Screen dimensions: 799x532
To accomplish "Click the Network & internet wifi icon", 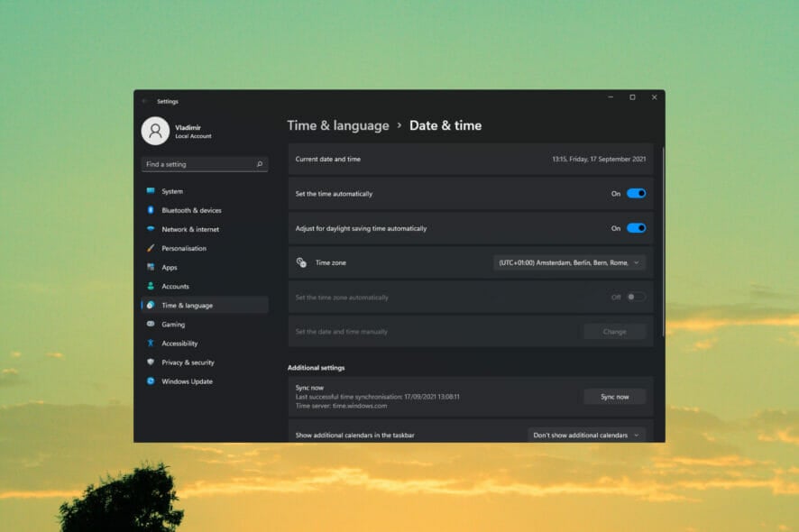I will 151,229.
